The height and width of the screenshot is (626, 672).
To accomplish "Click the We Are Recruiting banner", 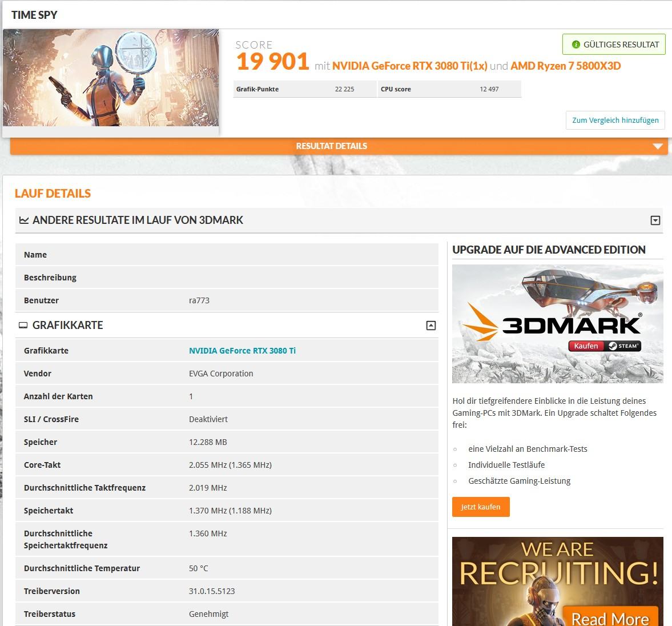I will 558,581.
